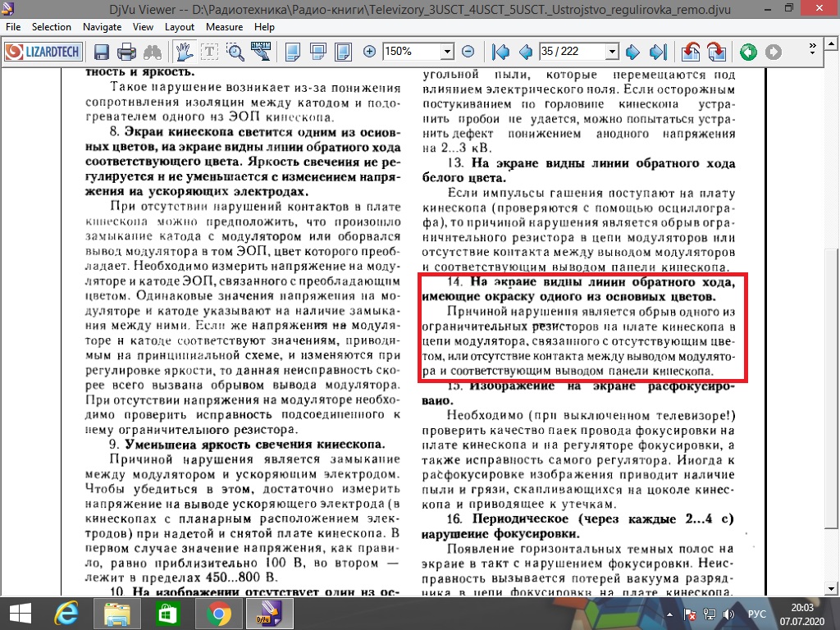Select the Hand pan tool
Image resolution: width=840 pixels, height=630 pixels.
[x=184, y=52]
